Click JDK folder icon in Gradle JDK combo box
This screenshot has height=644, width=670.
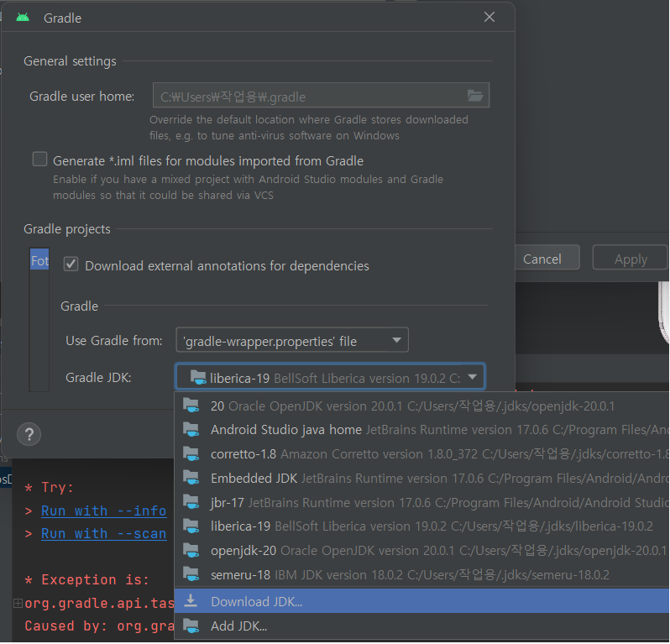tap(198, 377)
